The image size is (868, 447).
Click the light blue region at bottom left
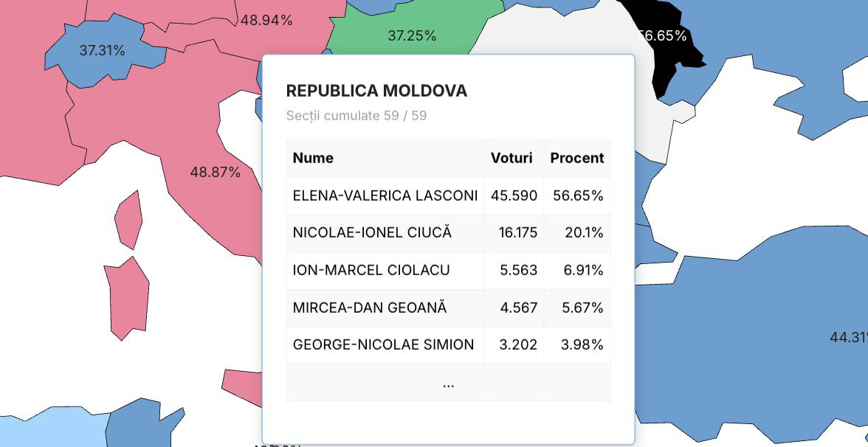tap(52, 429)
